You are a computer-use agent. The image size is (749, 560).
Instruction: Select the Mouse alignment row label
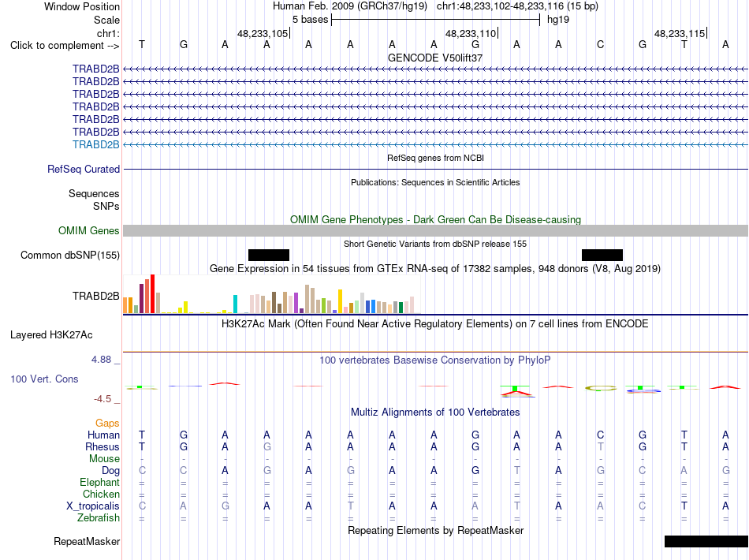click(104, 459)
